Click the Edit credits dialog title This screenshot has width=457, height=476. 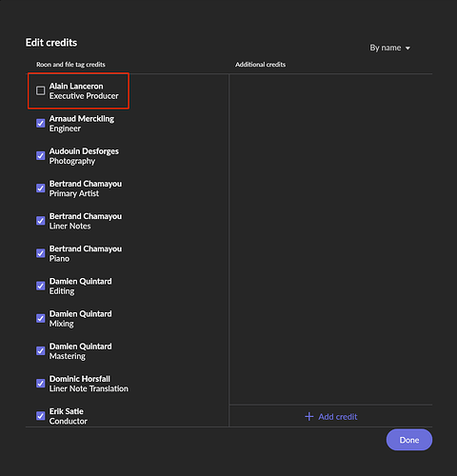[51, 43]
